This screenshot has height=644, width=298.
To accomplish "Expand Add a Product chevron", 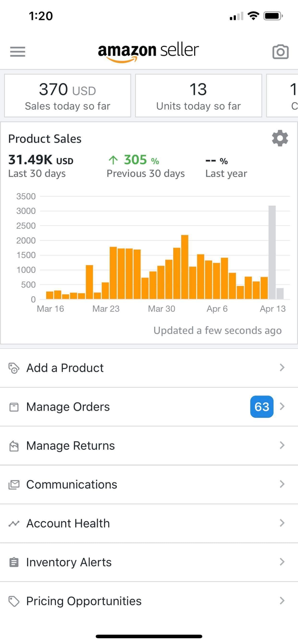I will coord(282,368).
